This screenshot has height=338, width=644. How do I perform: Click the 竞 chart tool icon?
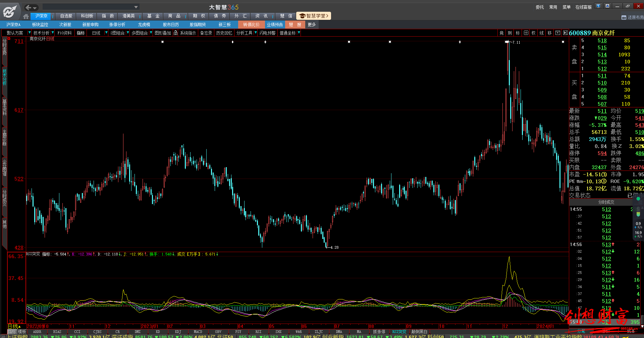501,33
